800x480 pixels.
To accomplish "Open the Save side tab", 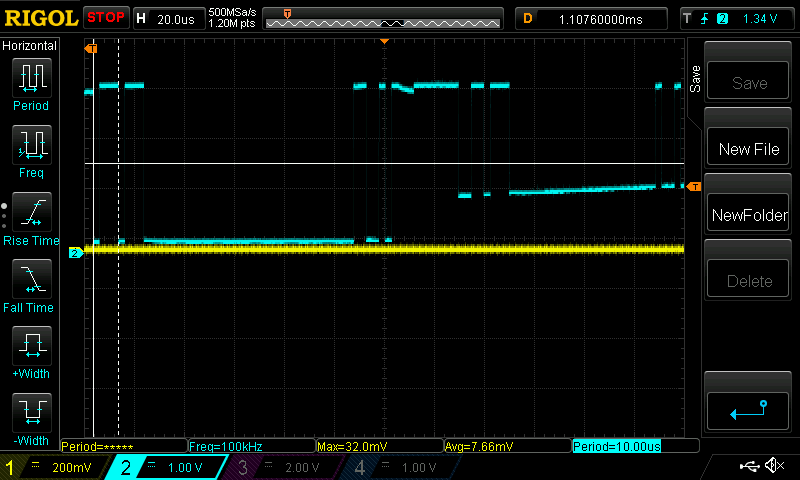I will pos(694,79).
